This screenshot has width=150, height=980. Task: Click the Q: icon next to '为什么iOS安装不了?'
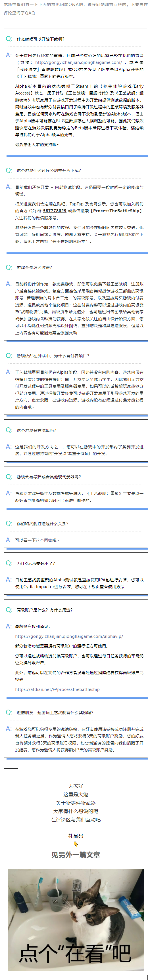point(9,563)
